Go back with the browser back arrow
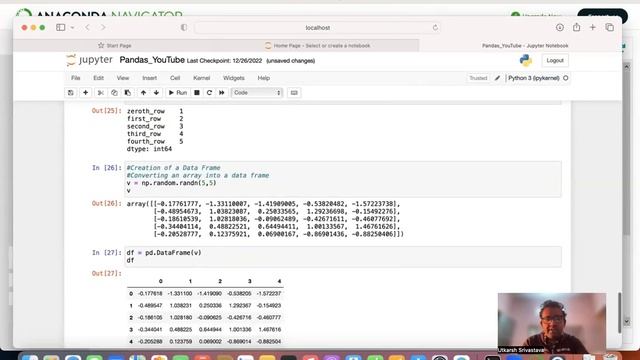The width and height of the screenshot is (640, 360). (87, 27)
